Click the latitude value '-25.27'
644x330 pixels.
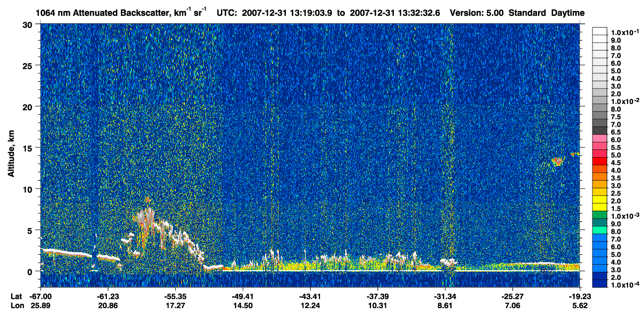[x=512, y=296]
